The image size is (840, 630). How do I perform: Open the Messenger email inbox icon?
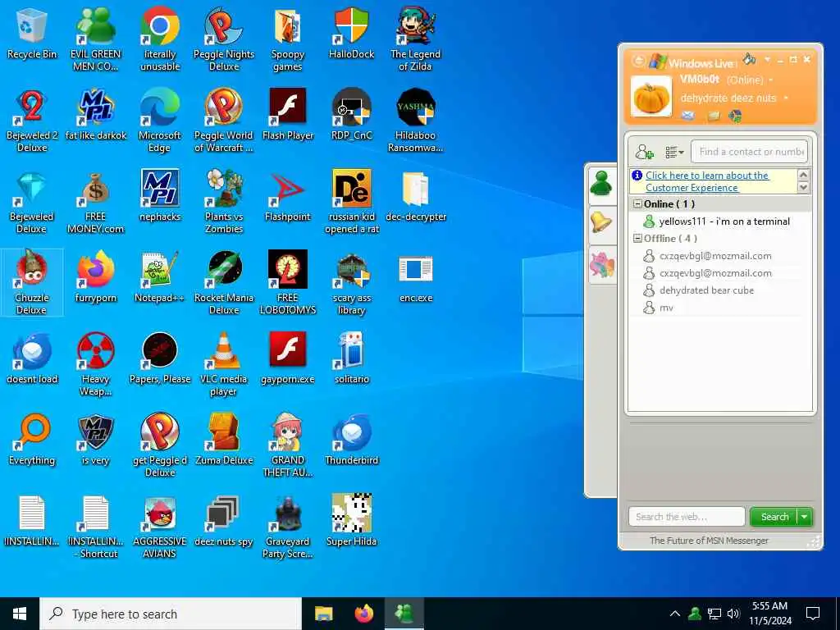coord(688,115)
